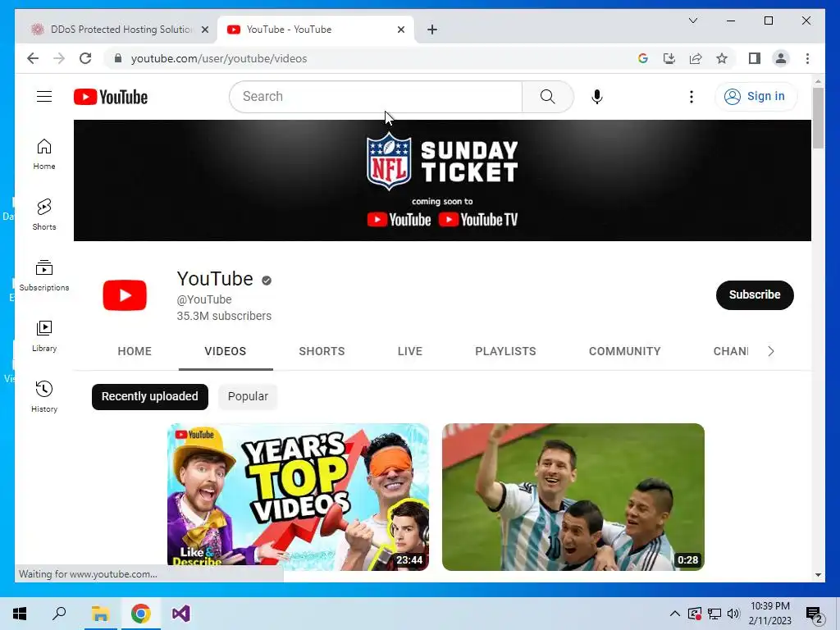Open the YouTube hamburger guide menu
This screenshot has height=630, width=840.
(44, 97)
